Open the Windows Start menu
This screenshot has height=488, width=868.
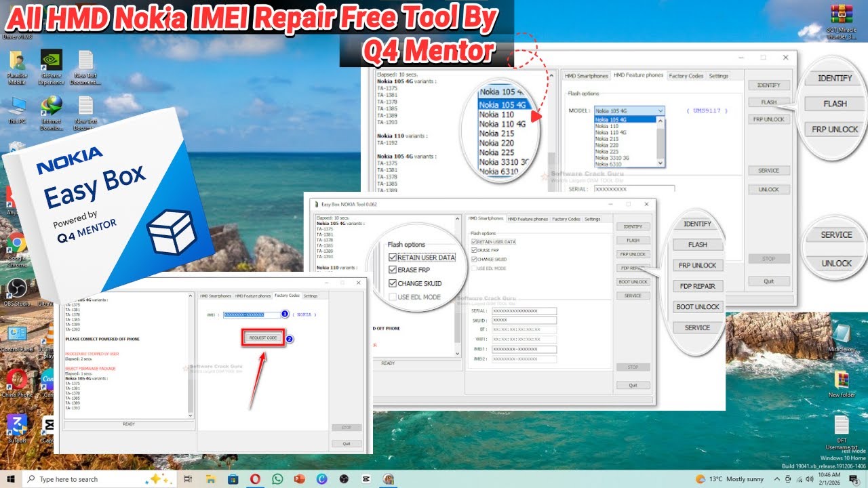[11, 479]
